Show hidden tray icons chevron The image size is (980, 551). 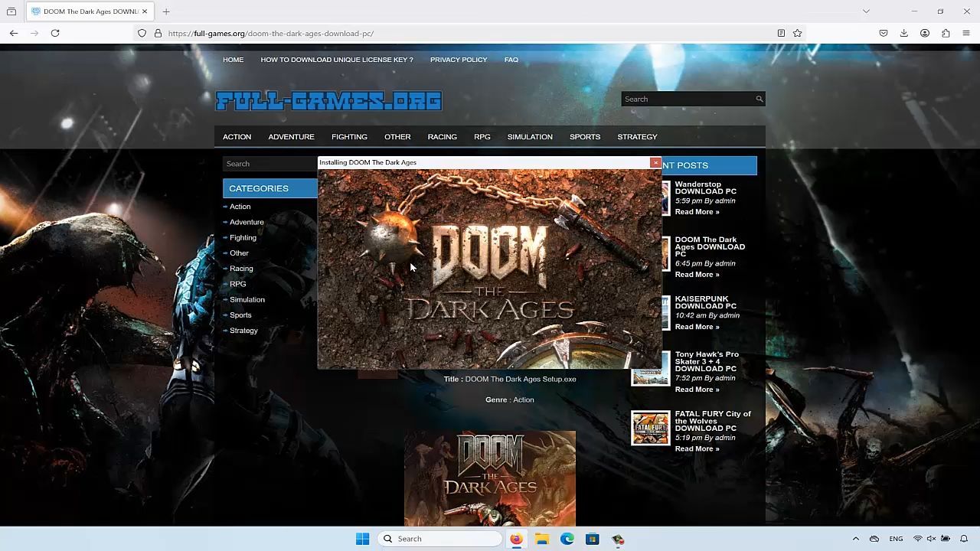tap(856, 539)
